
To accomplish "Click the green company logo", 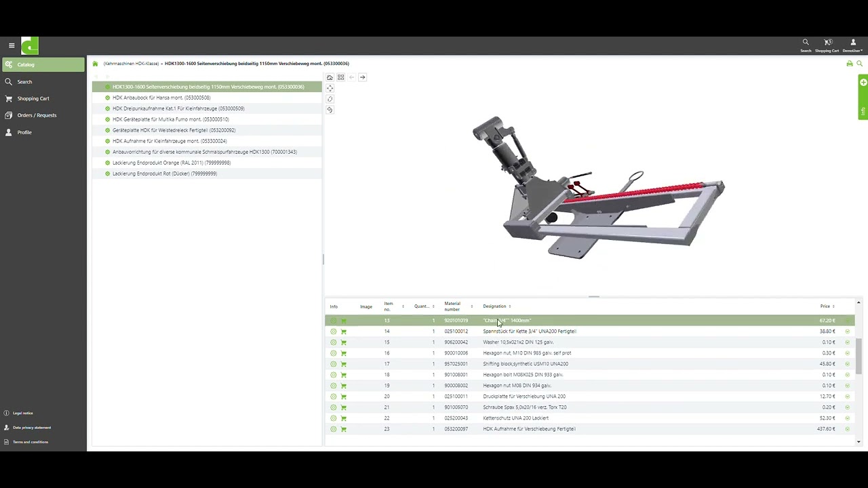I will (x=30, y=45).
